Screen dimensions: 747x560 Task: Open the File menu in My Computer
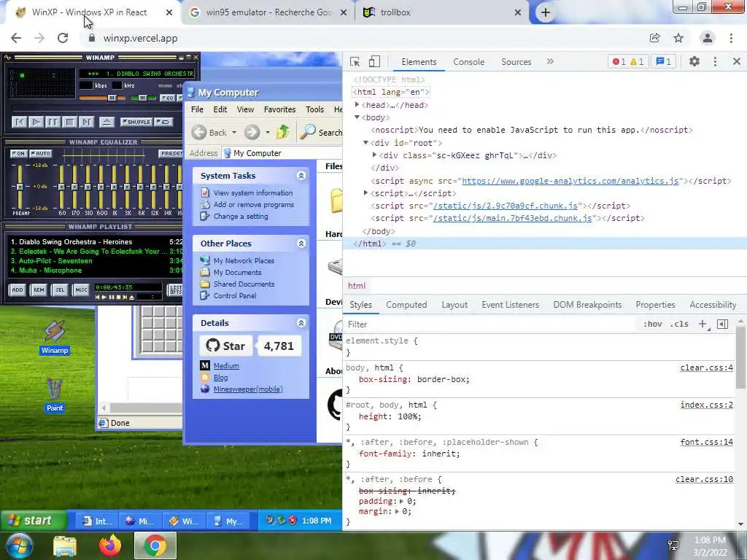point(197,109)
